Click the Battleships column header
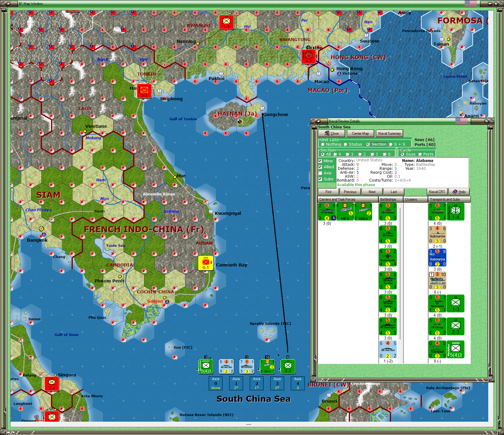This screenshot has height=435, width=504. (x=391, y=199)
